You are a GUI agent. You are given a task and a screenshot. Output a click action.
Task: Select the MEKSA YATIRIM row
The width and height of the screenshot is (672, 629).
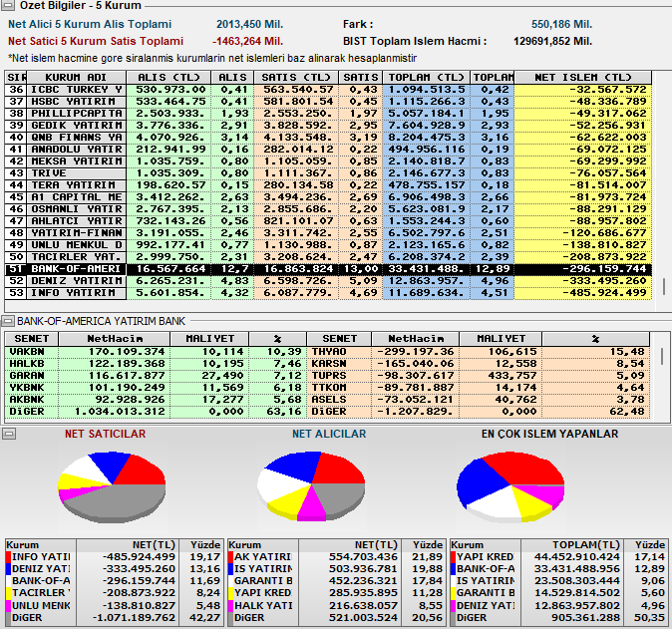pyautogui.click(x=328, y=161)
